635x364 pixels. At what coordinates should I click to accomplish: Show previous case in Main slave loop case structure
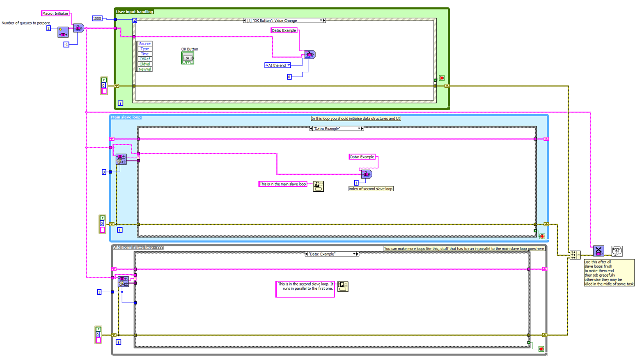pos(311,128)
